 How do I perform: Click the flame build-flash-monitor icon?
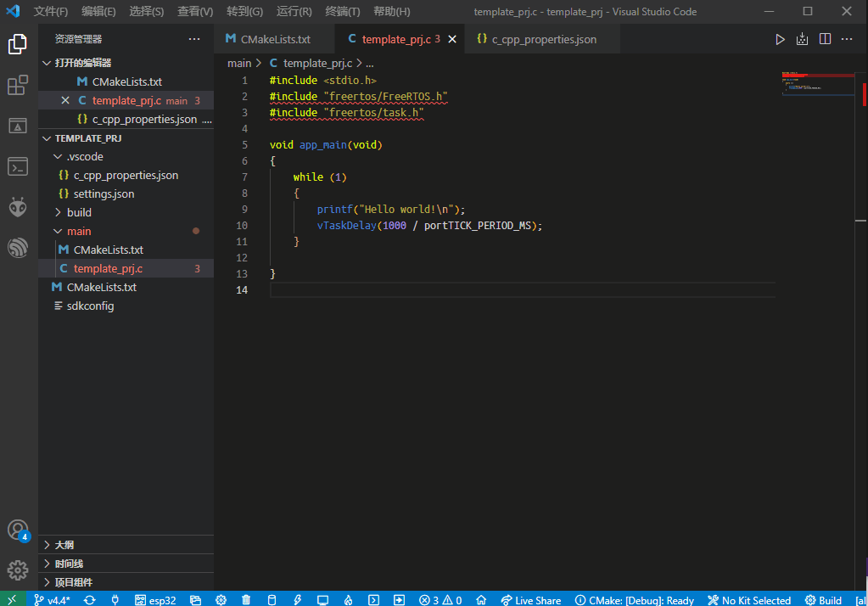(x=348, y=600)
